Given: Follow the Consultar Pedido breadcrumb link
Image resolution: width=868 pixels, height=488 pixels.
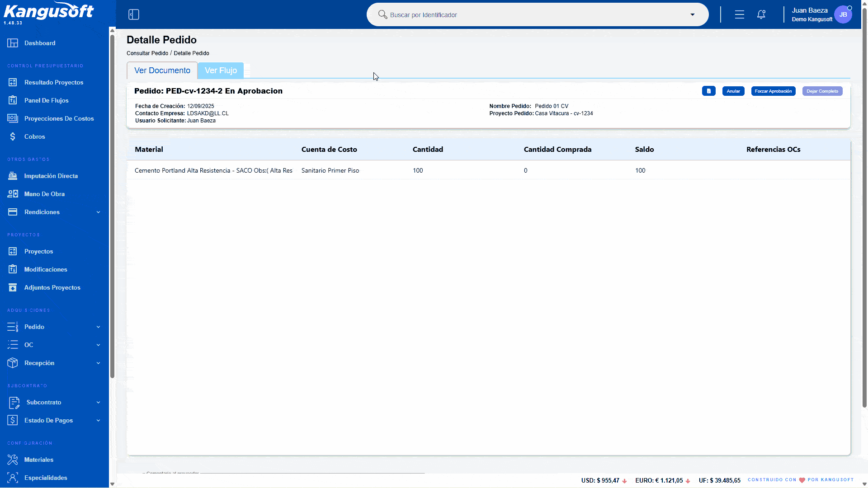Looking at the screenshot, I should coord(147,53).
